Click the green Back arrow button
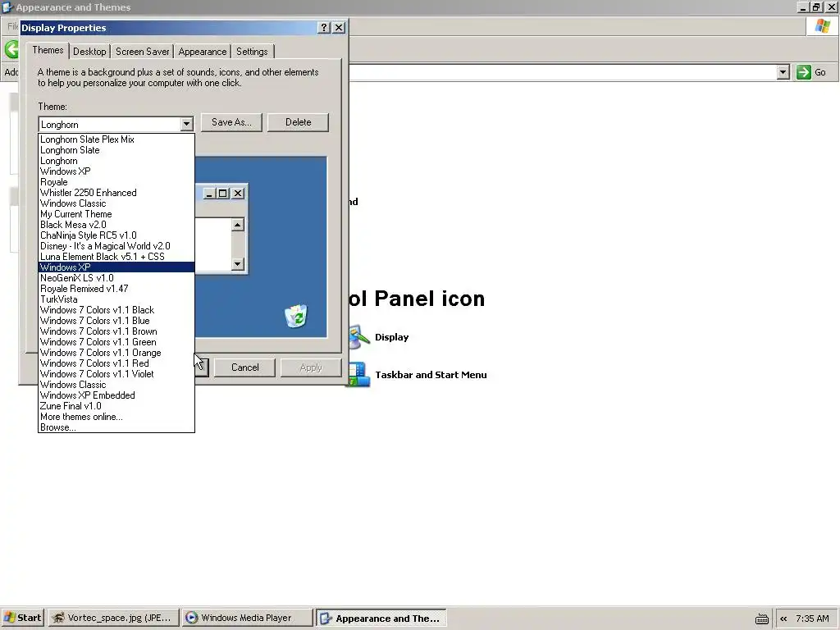The width and height of the screenshot is (840, 630). 11,50
